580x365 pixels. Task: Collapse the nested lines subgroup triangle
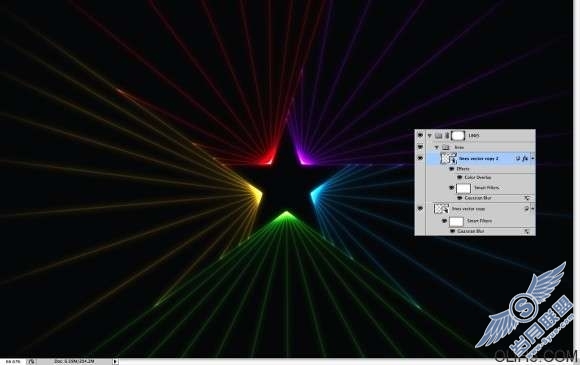point(437,148)
